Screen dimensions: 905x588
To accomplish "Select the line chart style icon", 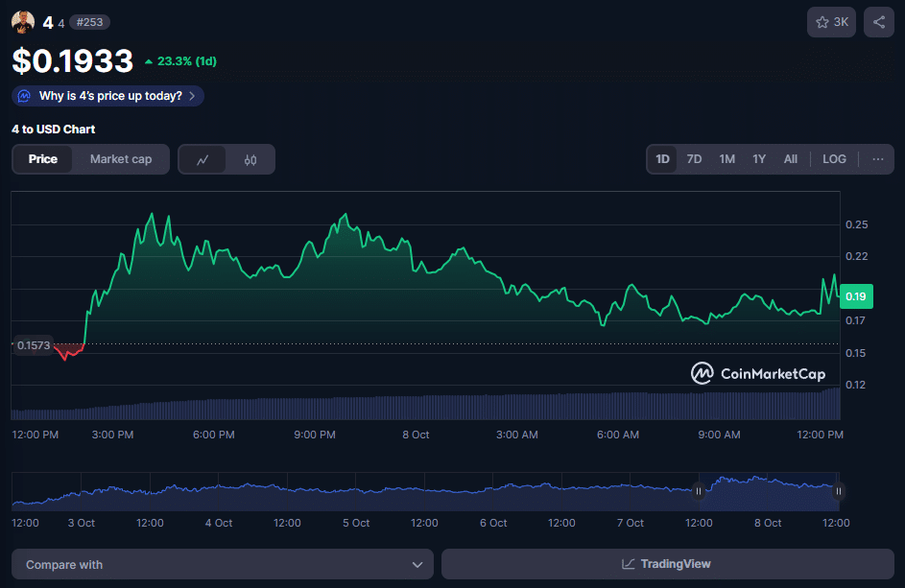I will pyautogui.click(x=202, y=159).
